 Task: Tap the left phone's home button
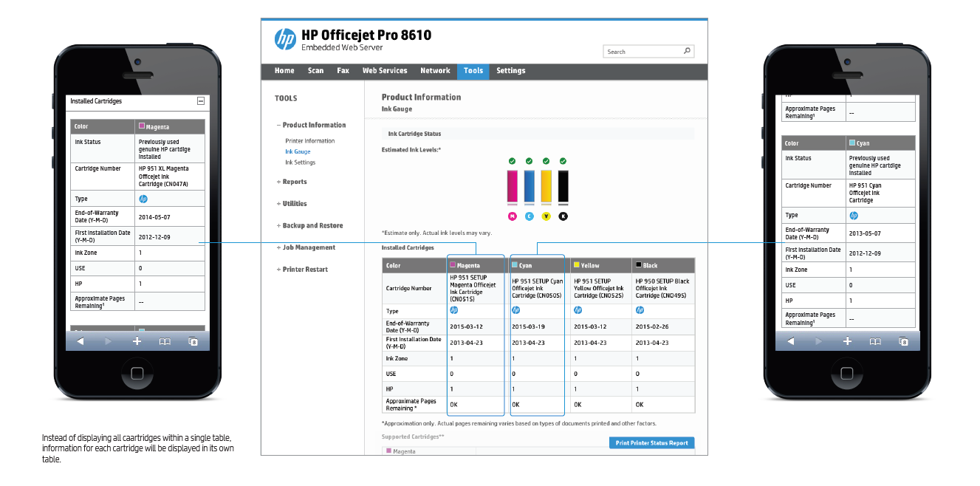137,373
